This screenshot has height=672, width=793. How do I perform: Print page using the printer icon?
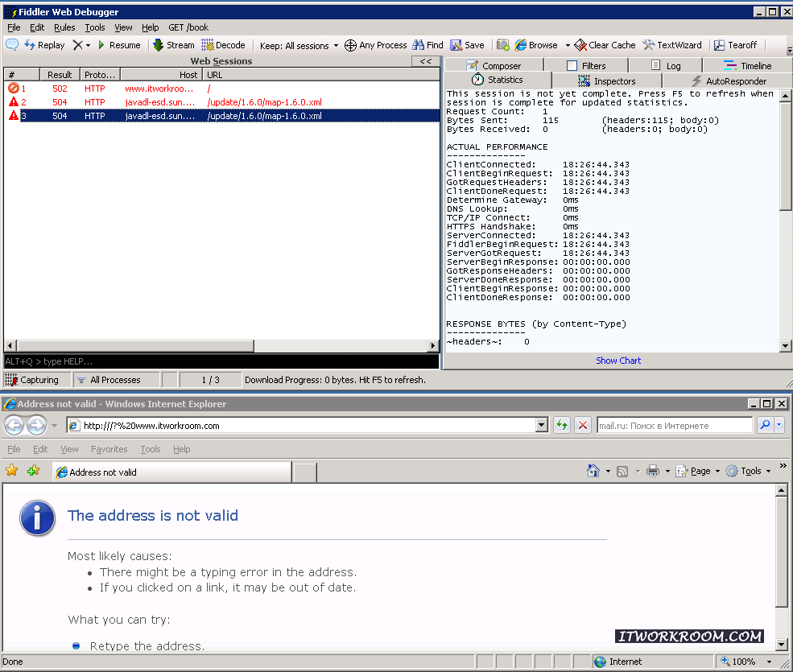[x=653, y=472]
